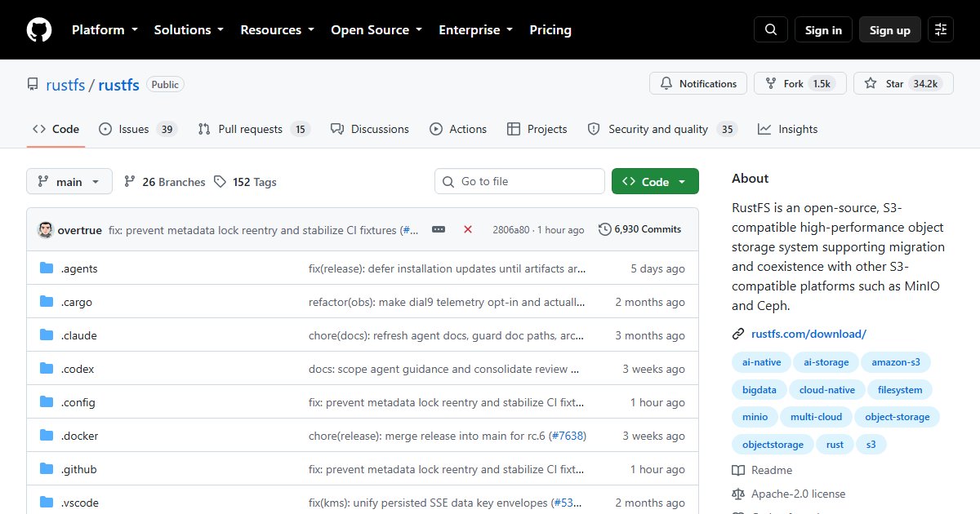Open the main branch selector dropdown

[x=69, y=182]
